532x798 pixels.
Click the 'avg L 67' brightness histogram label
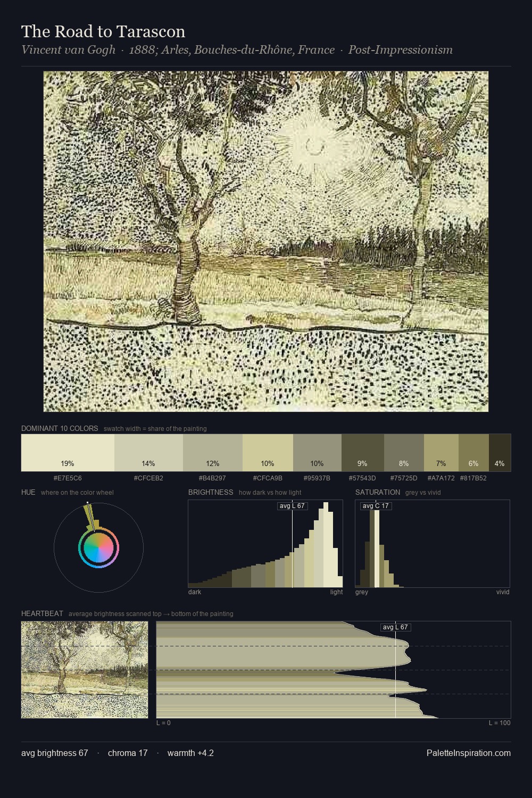click(x=293, y=506)
